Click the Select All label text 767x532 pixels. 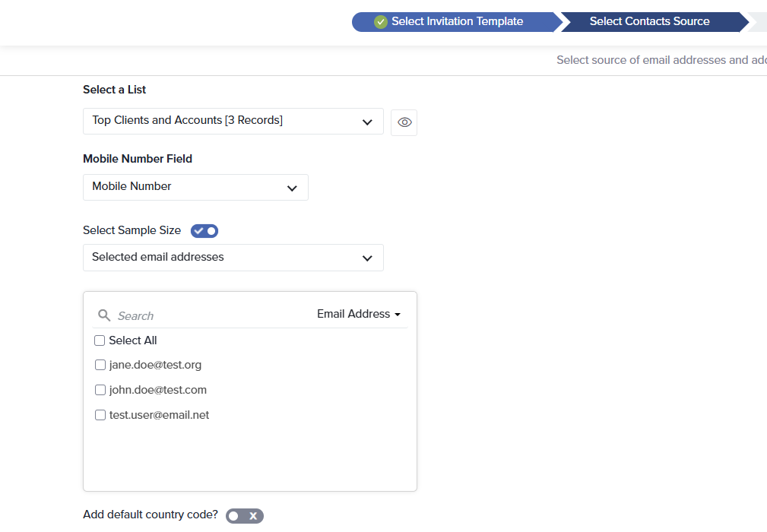[133, 340]
